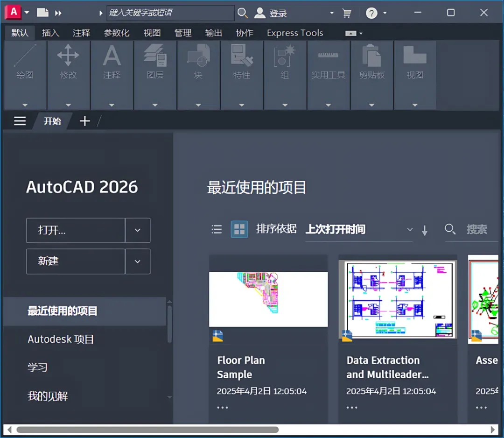This screenshot has width=504, height=438.
Task: Expand the 新建 (New) dropdown arrow
Action: point(138,261)
